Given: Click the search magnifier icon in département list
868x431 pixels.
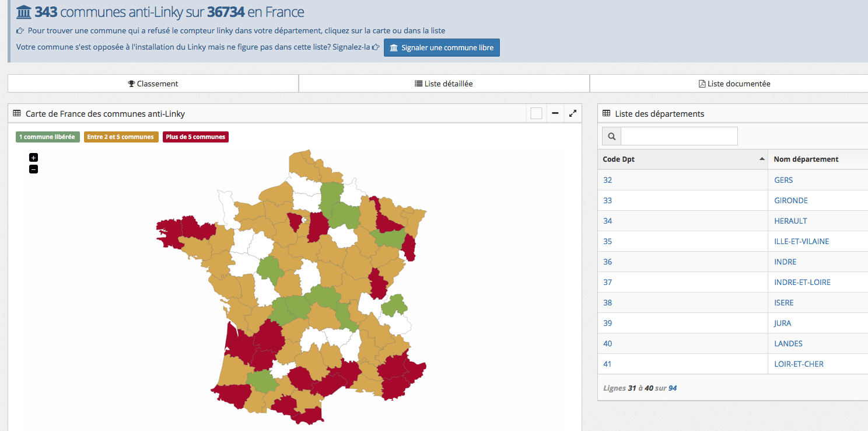Looking at the screenshot, I should click(x=611, y=136).
